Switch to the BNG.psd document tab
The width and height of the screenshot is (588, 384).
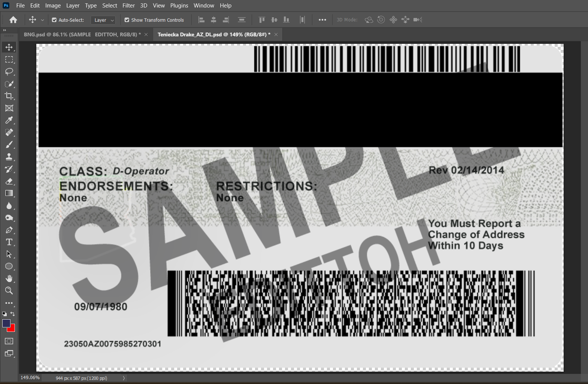82,34
